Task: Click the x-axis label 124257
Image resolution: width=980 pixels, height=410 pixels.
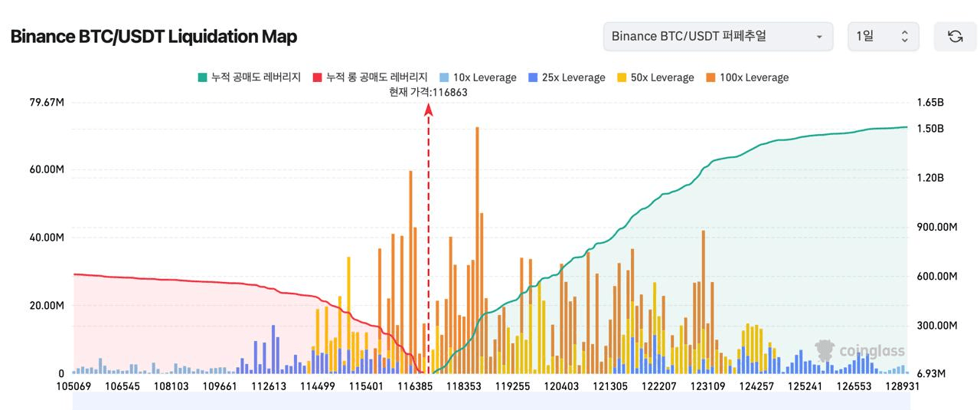Action: pos(756,386)
